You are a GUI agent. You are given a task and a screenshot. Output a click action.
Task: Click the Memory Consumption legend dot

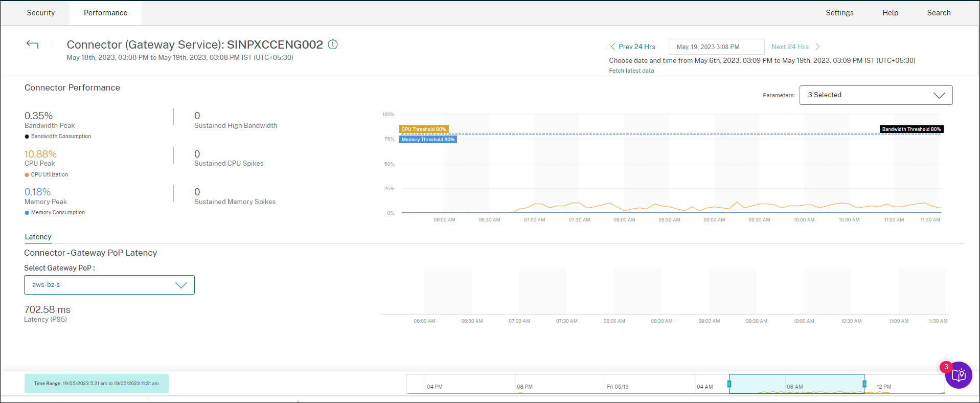27,213
